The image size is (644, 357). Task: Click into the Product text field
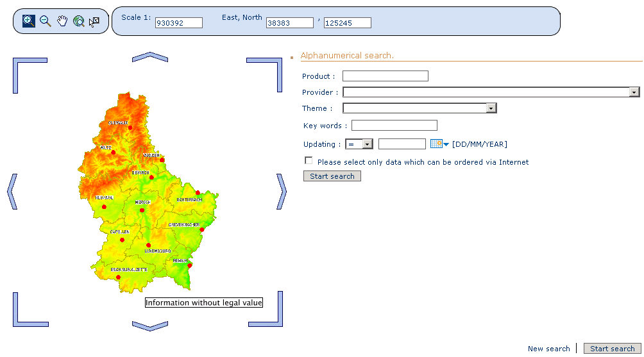[385, 76]
